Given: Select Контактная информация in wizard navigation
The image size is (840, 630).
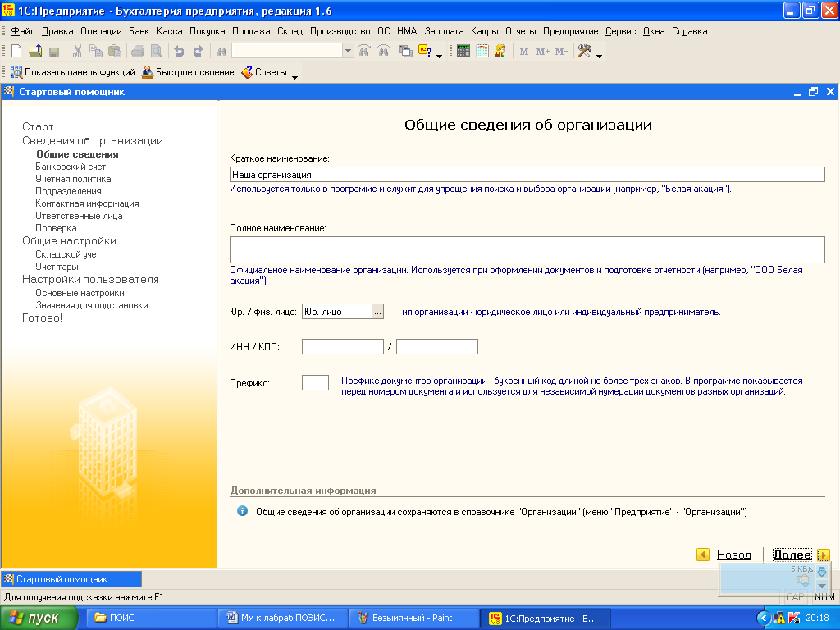Looking at the screenshot, I should (x=87, y=203).
